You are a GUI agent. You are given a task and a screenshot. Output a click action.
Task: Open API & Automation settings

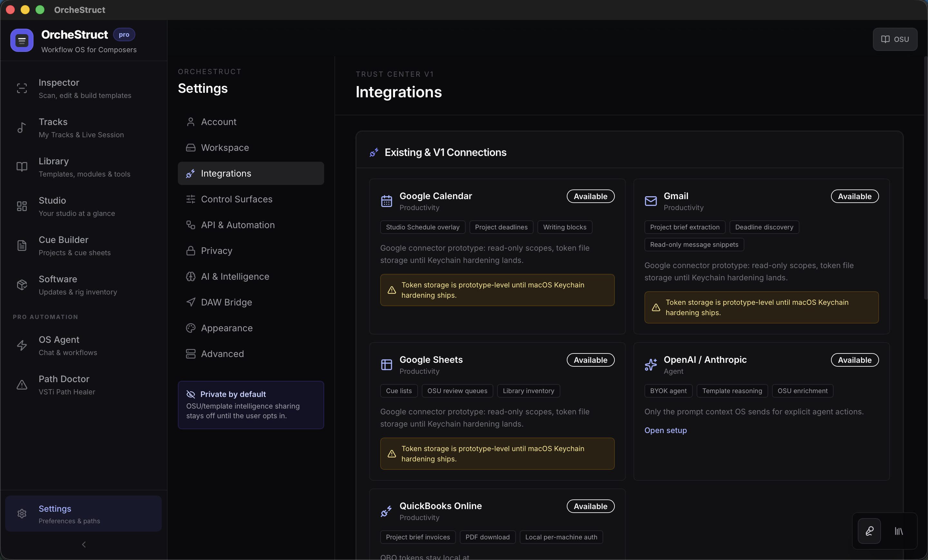251,225
